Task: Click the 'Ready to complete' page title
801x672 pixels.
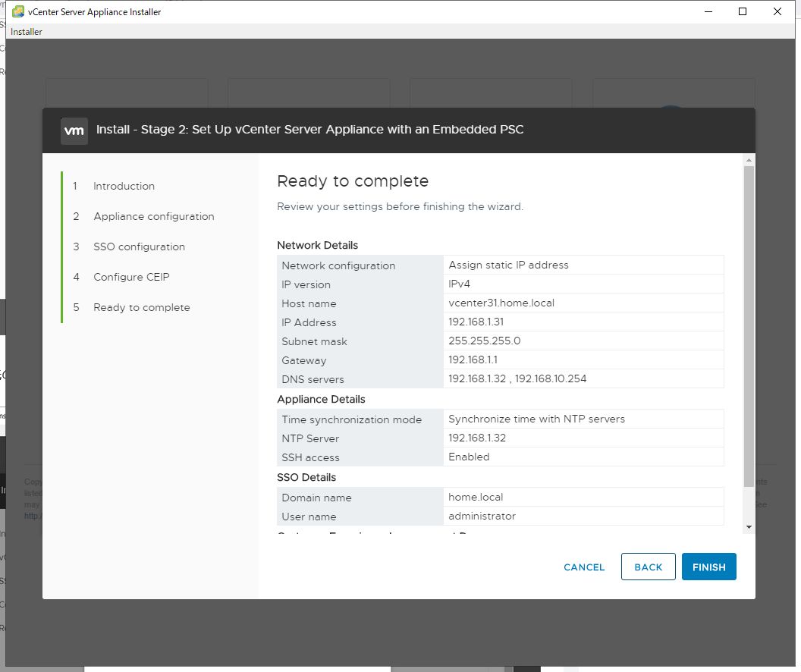Action: click(353, 181)
